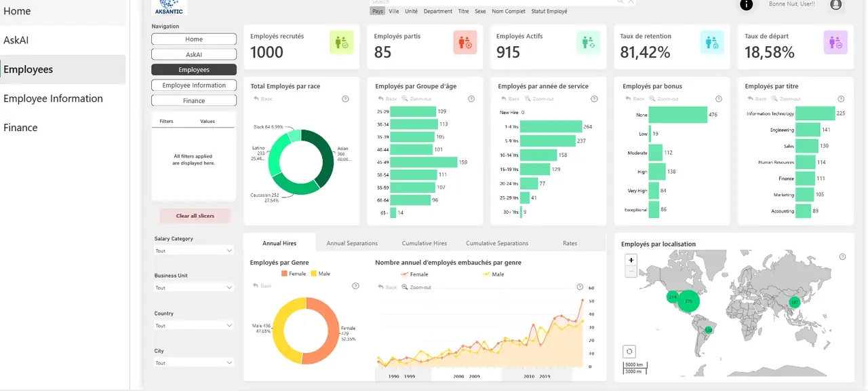868x391 pixels.
Task: Click the Employés Actifs card icon
Action: (x=589, y=43)
